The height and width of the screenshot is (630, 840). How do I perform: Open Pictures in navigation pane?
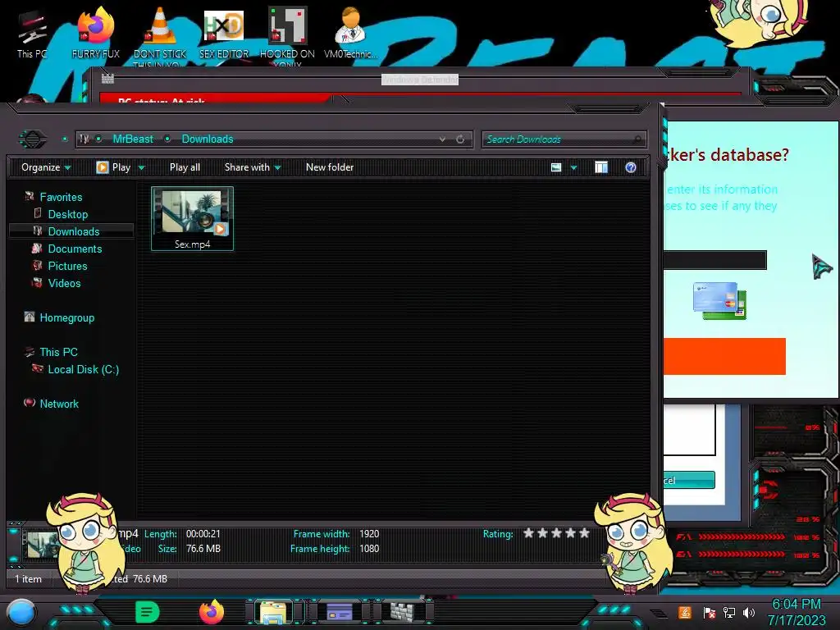pos(67,266)
